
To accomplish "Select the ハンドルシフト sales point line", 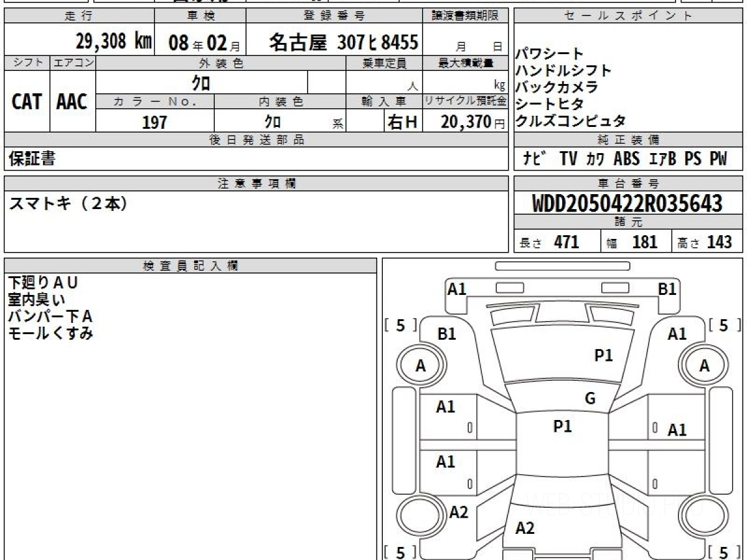I will tap(563, 71).
